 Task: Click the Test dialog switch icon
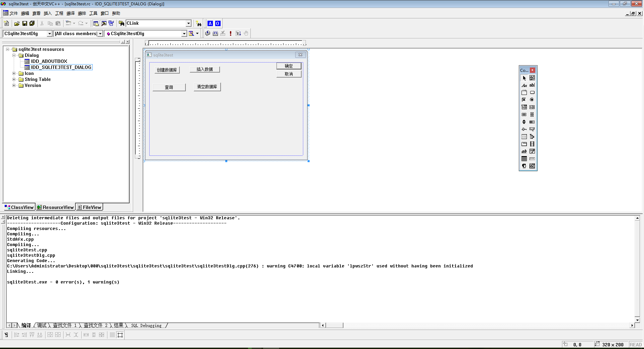click(6, 335)
